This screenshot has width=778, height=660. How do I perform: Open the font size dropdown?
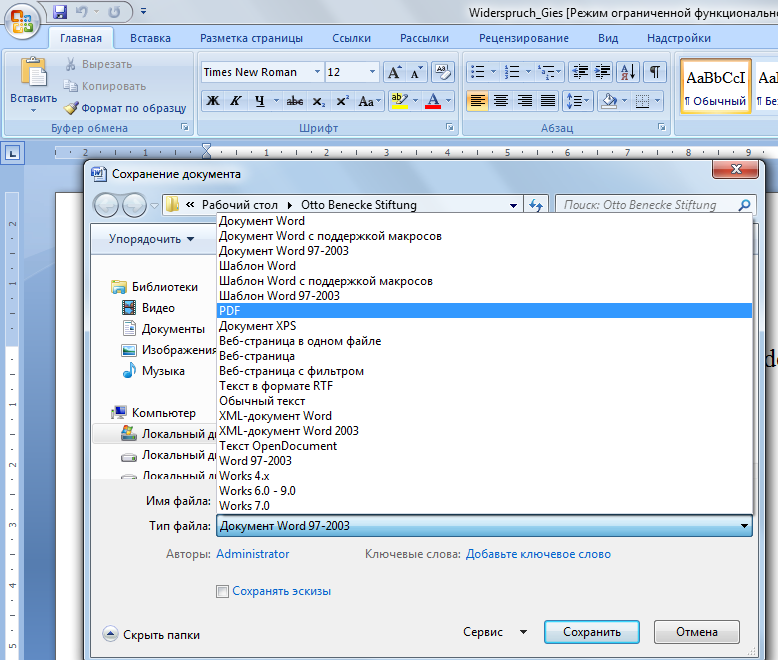pyautogui.click(x=372, y=72)
